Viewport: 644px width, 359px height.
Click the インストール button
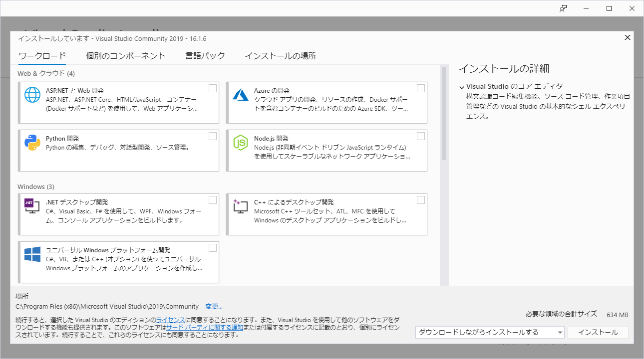pos(598,333)
